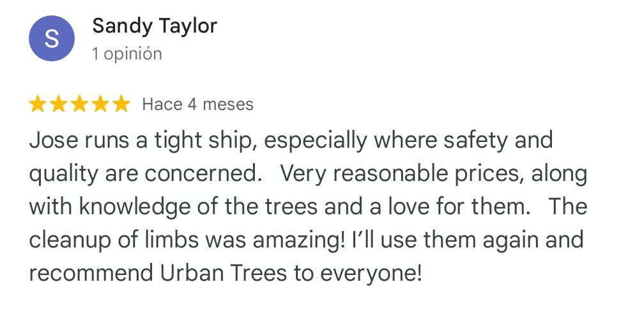Click Sandy Taylor's purple avatar icon
This screenshot has width=644, height=314.
pyautogui.click(x=51, y=39)
